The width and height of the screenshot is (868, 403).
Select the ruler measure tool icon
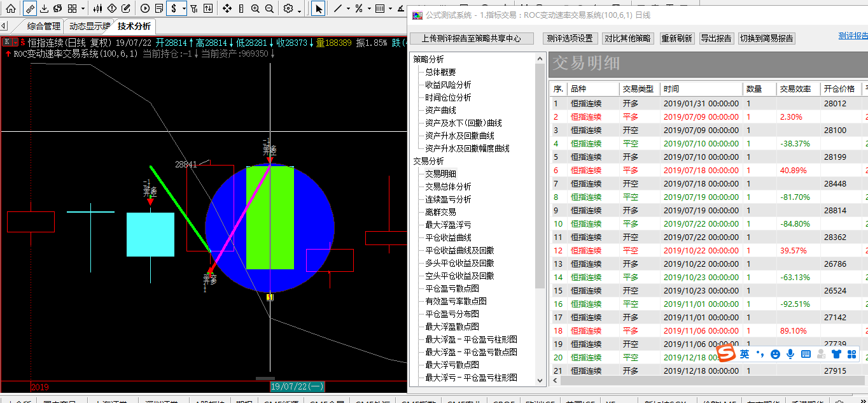pyautogui.click(x=29, y=8)
